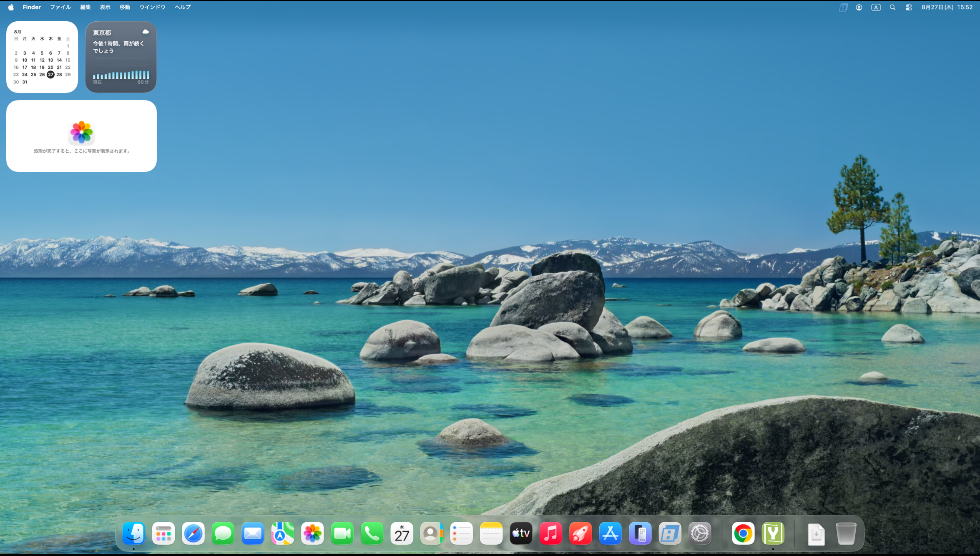980x556 pixels.
Task: Launch Google Chrome from the Dock
Action: point(743,533)
